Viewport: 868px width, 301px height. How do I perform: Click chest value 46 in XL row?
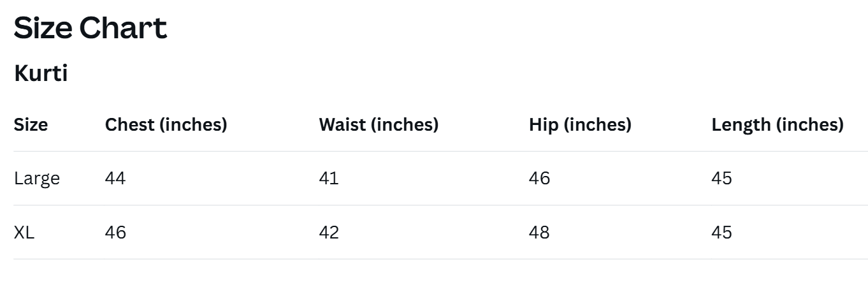[x=115, y=232]
